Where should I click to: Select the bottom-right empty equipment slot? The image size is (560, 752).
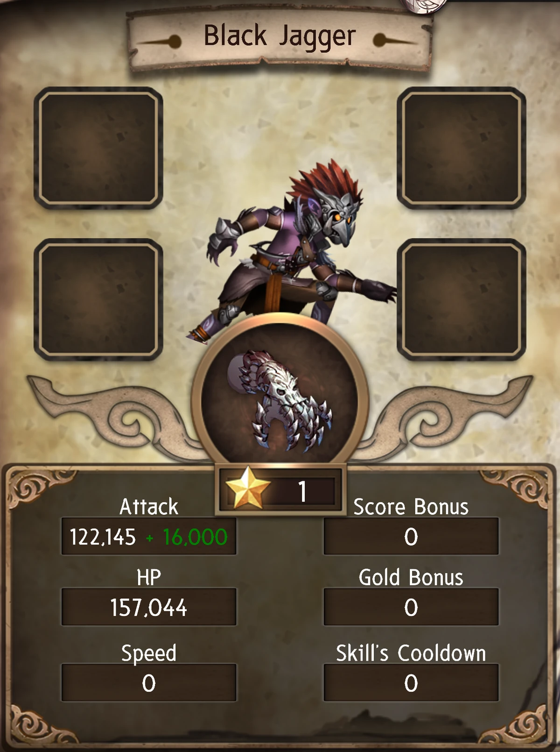coord(461,299)
